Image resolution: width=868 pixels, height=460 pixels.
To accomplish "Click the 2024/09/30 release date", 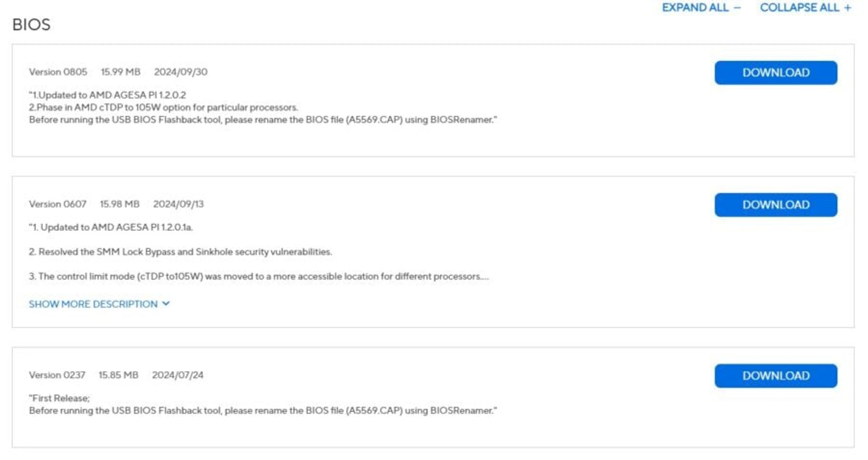I will 181,72.
